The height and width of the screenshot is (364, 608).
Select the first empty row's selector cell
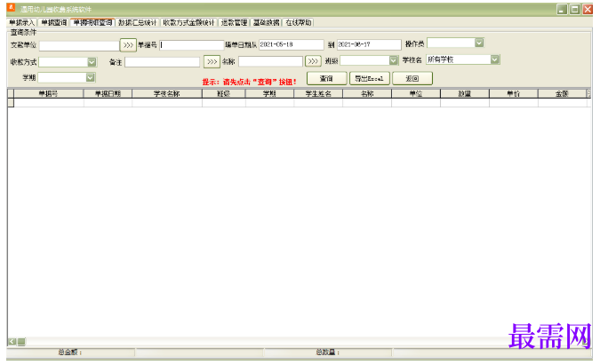click(x=11, y=103)
